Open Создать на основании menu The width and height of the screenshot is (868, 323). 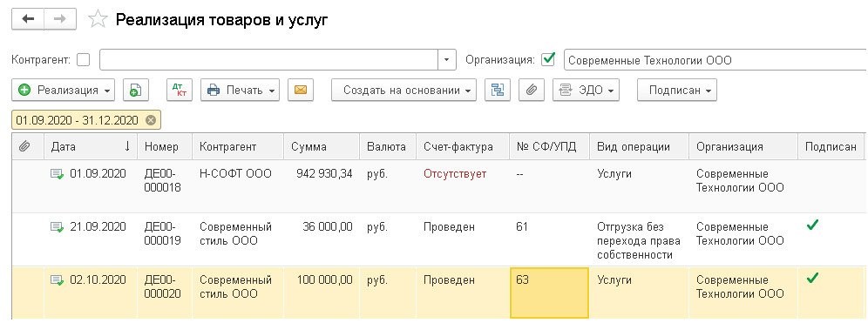pyautogui.click(x=403, y=91)
